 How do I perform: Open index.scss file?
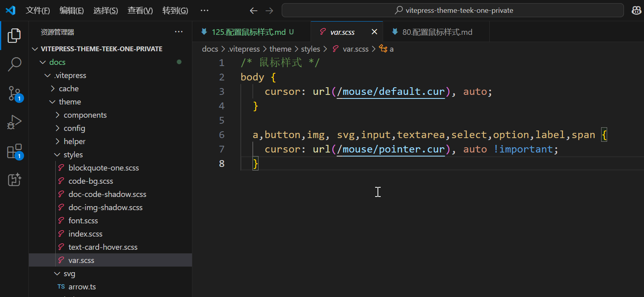110,234
